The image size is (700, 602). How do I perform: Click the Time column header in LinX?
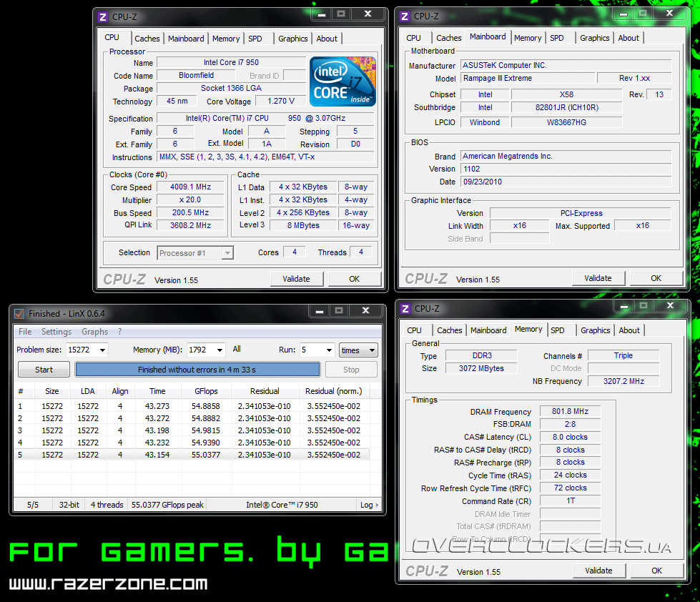point(157,391)
